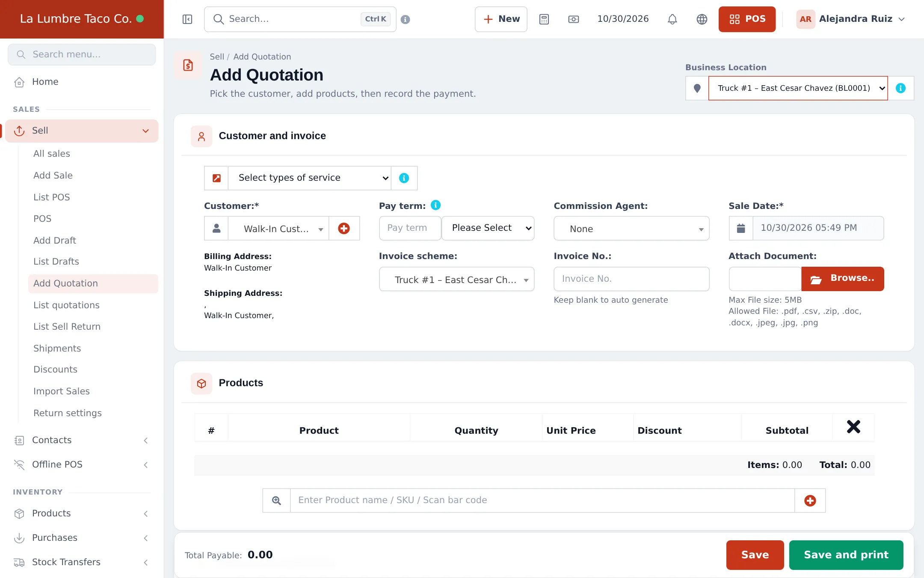Click the Offline POS wifi-off icon

tap(19, 465)
